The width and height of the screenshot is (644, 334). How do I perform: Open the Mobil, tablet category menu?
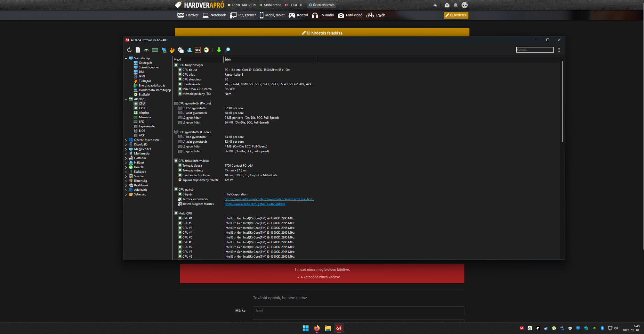pos(272,15)
